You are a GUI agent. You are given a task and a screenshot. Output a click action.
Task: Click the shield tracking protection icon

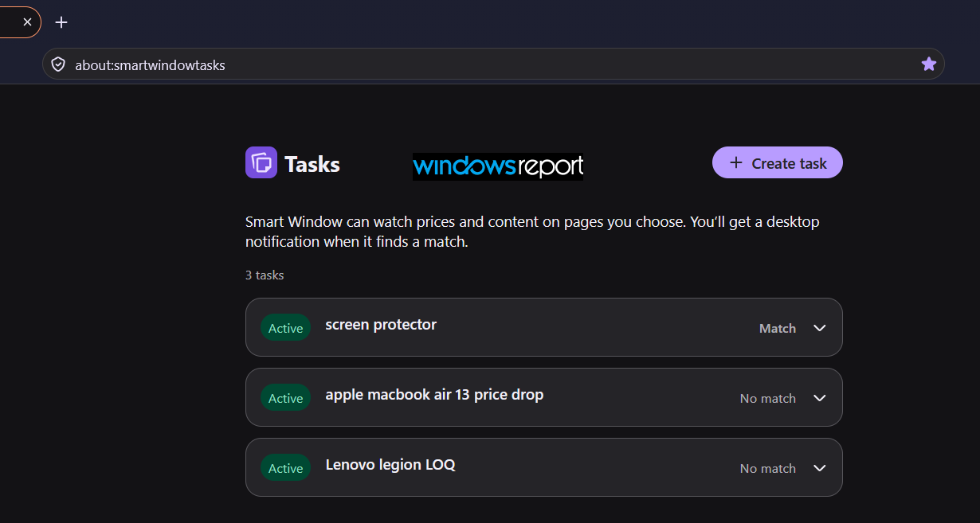[58, 64]
